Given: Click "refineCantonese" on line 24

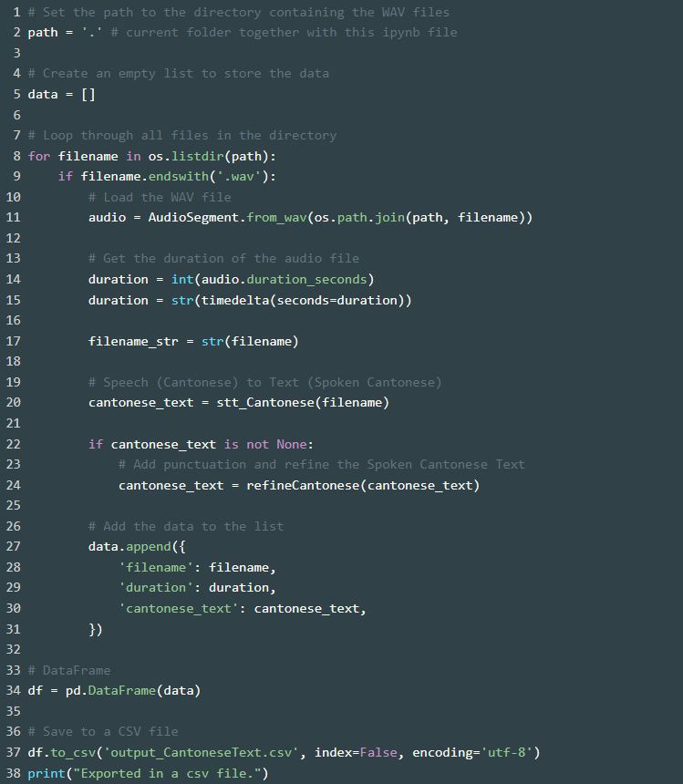Looking at the screenshot, I should coord(303,486).
